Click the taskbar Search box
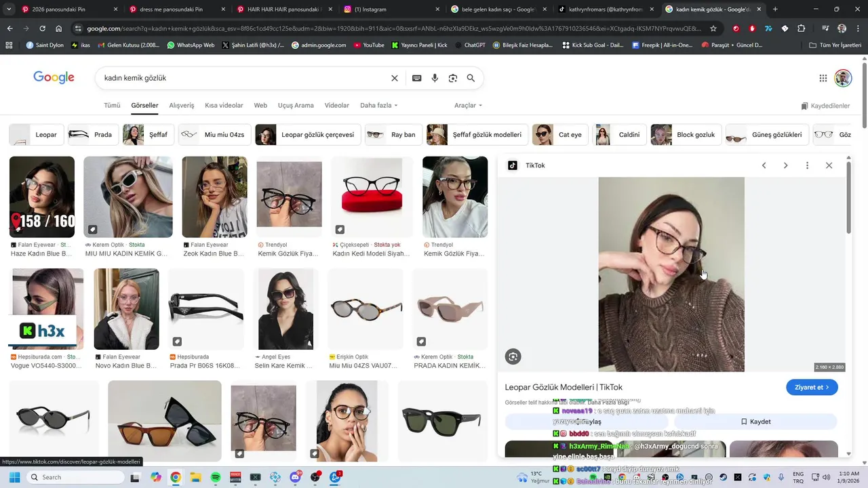This screenshot has width=868, height=488. click(x=75, y=477)
